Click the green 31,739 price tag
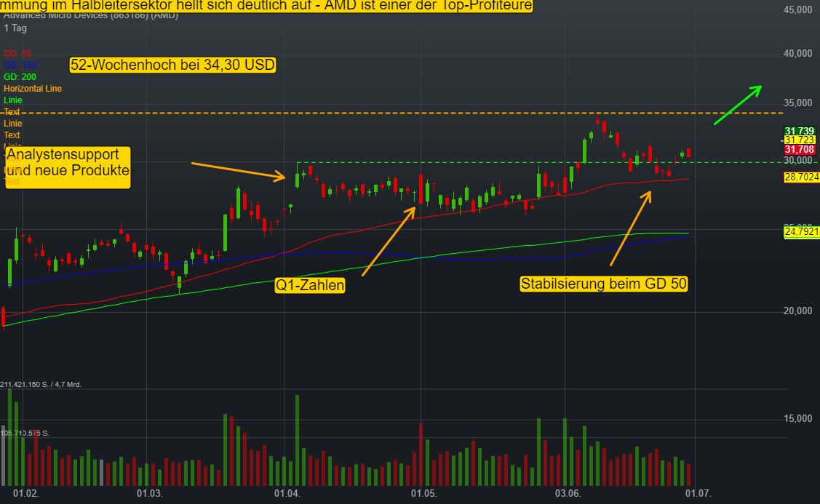This screenshot has height=504, width=820. point(800,131)
